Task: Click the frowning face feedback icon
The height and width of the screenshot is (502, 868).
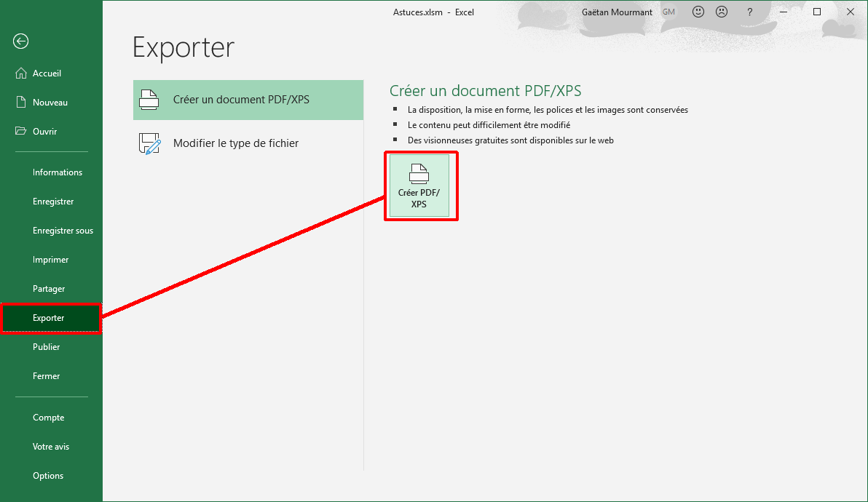Action: (721, 12)
